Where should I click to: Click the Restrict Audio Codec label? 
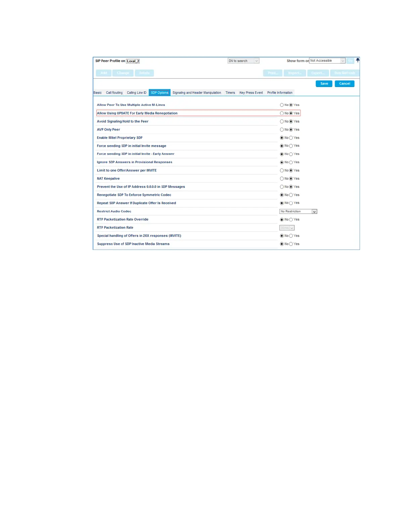pyautogui.click(x=114, y=211)
